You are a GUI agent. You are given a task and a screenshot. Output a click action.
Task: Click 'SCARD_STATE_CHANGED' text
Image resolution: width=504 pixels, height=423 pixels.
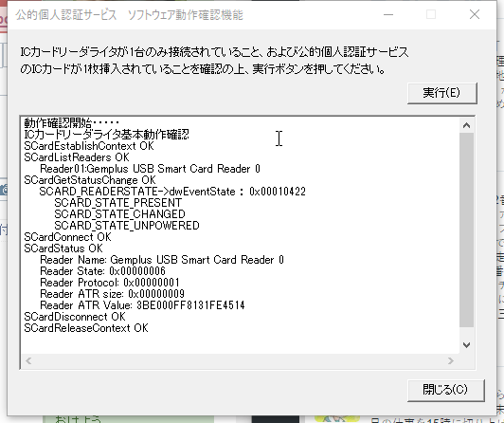[119, 214]
